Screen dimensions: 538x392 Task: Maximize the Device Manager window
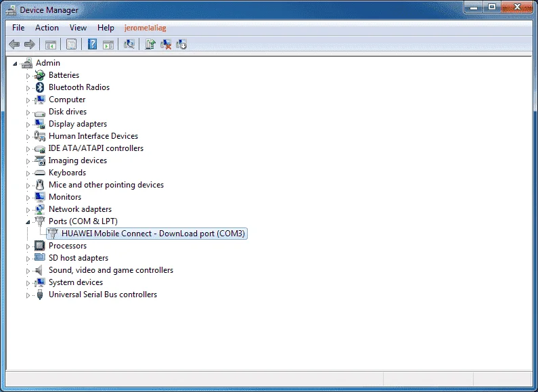[x=492, y=7]
